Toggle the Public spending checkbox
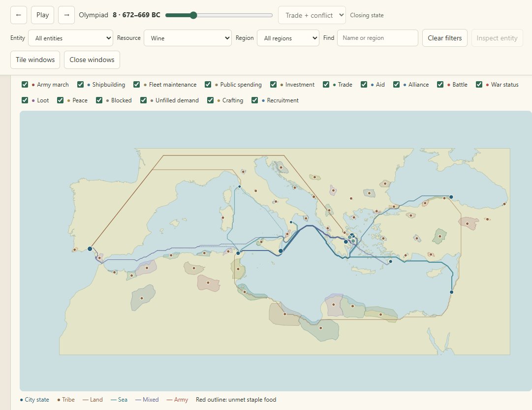This screenshot has height=410, width=532. point(208,85)
